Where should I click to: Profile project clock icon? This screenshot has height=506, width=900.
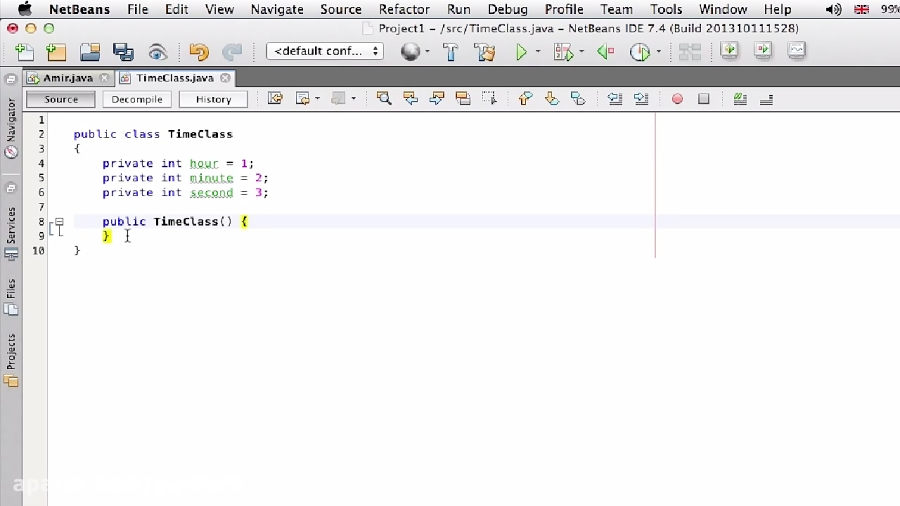[x=639, y=52]
